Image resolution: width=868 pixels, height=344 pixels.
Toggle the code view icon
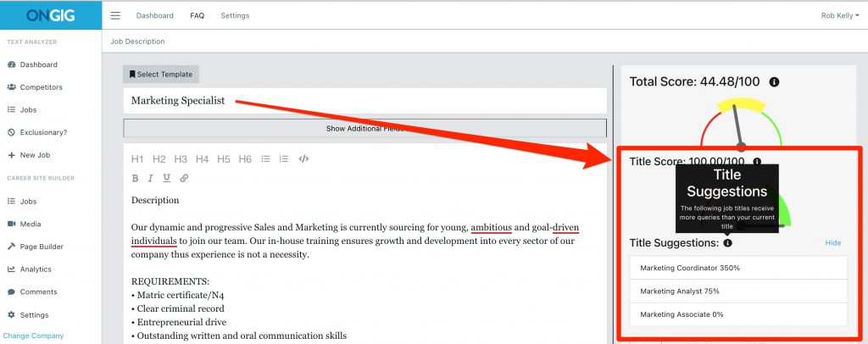tap(303, 158)
